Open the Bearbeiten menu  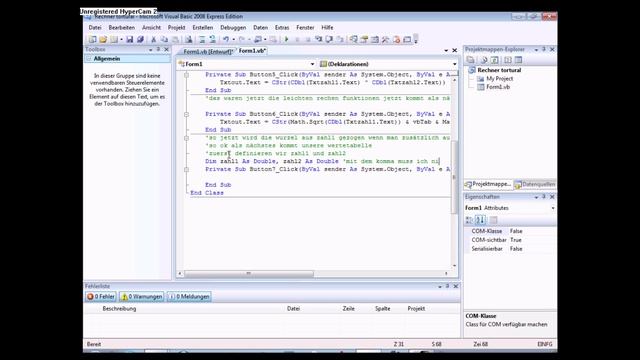coord(122,27)
